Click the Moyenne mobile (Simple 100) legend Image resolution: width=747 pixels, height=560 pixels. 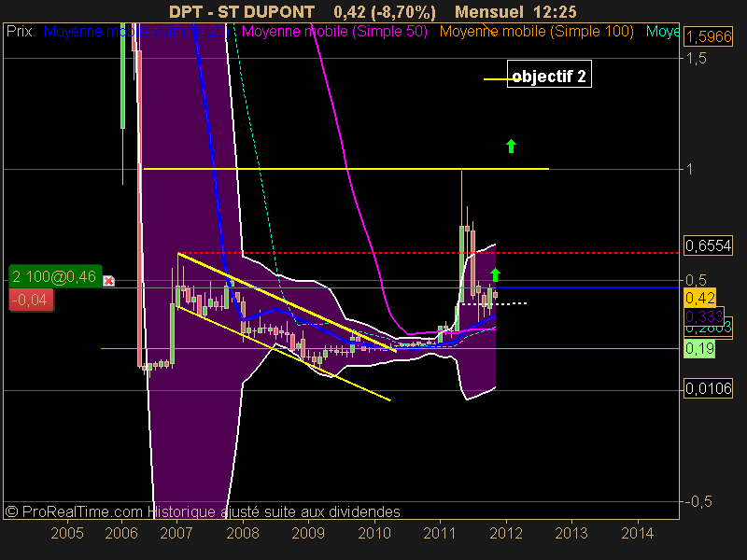(x=536, y=32)
